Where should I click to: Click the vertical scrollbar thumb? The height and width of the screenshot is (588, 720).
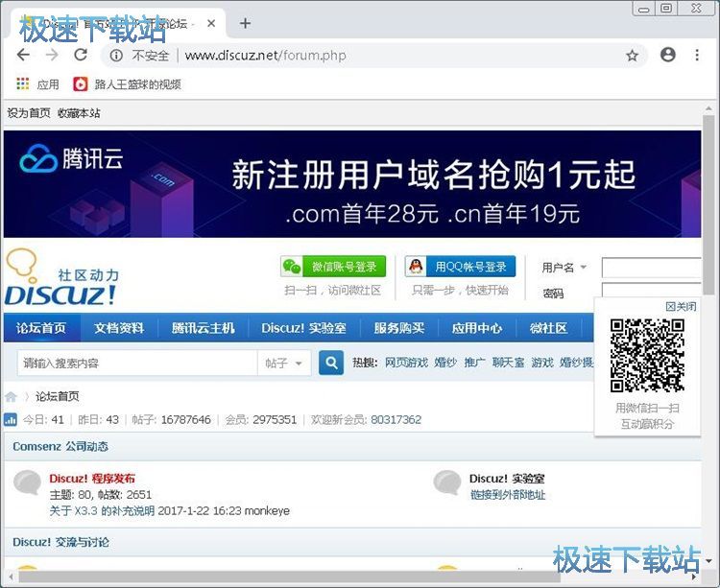coord(708,204)
